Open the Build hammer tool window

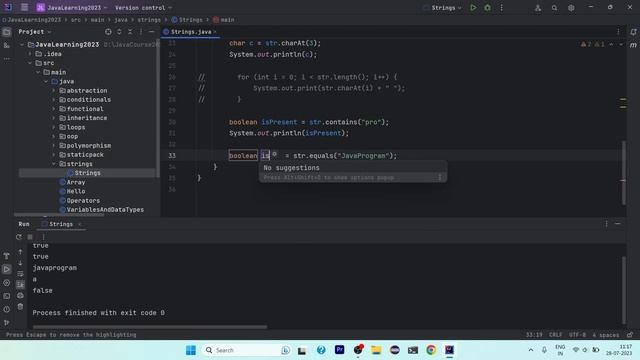click(7, 256)
